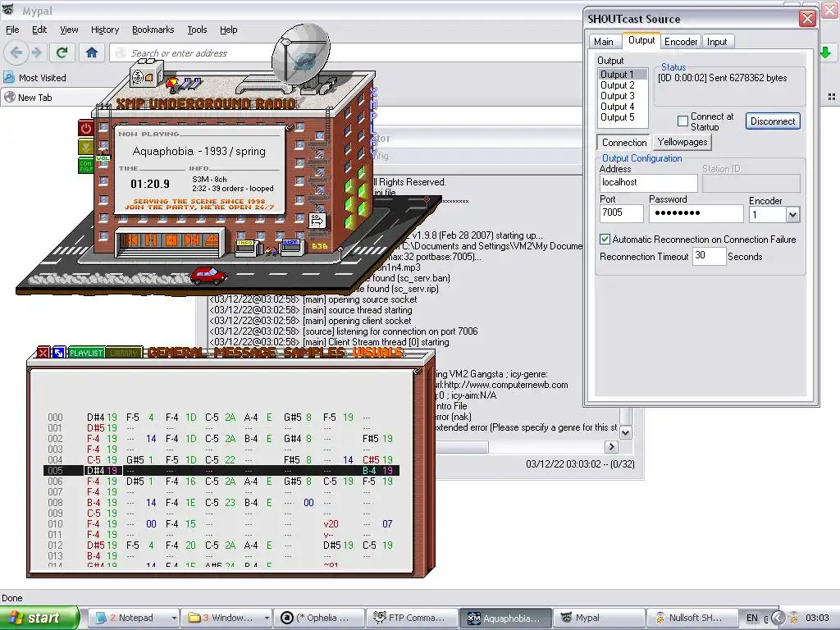The height and width of the screenshot is (630, 840).
Task: Skip to next track in XMPlay
Action: coord(191,240)
